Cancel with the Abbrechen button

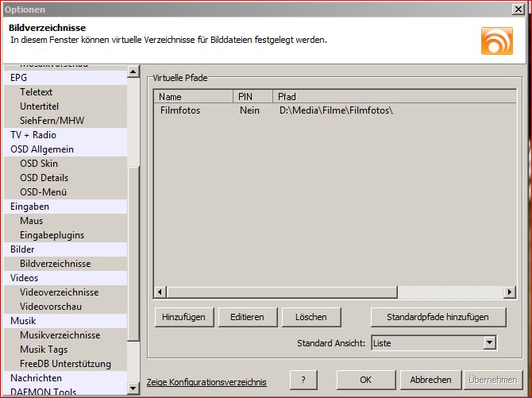coord(430,381)
